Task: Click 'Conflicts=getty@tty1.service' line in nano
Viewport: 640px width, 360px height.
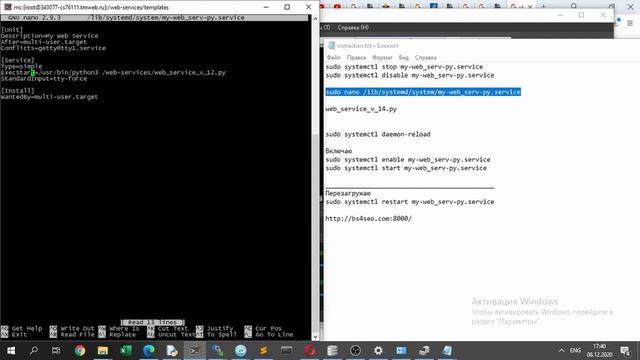Action: tap(53, 48)
